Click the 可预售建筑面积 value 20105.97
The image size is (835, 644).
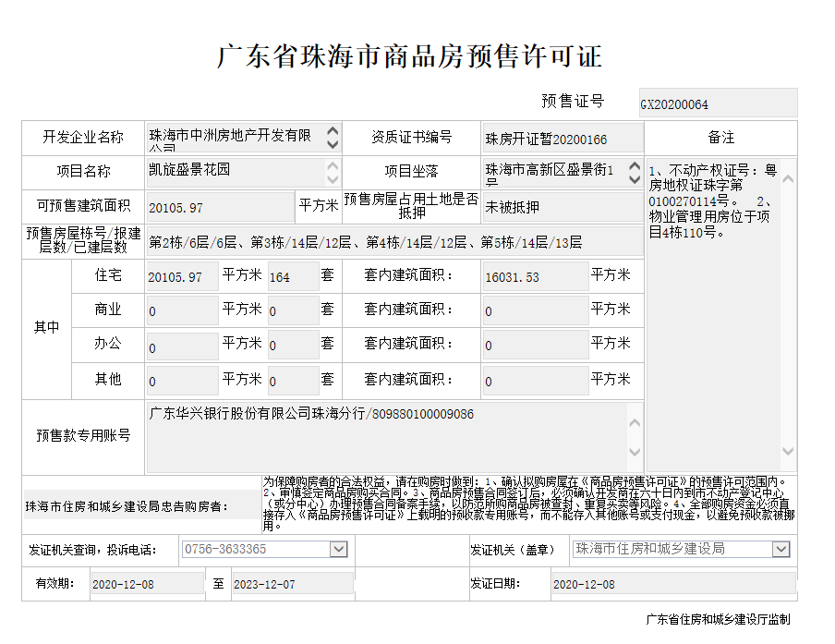coord(219,207)
